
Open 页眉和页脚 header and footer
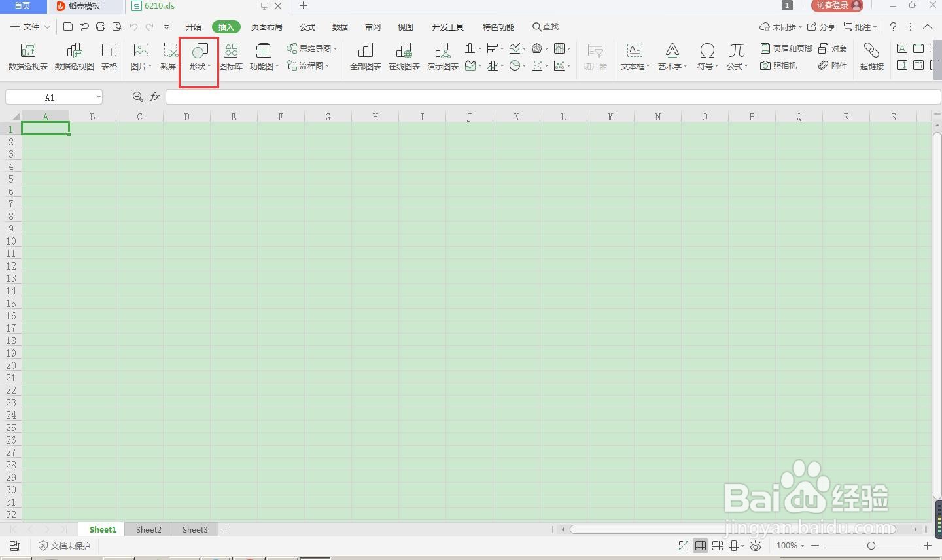coord(786,48)
